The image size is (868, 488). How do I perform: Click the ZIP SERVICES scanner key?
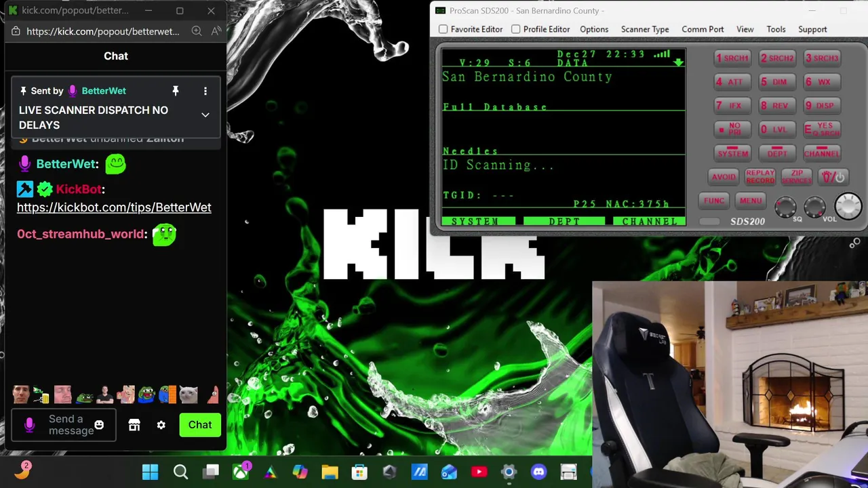[x=797, y=177]
